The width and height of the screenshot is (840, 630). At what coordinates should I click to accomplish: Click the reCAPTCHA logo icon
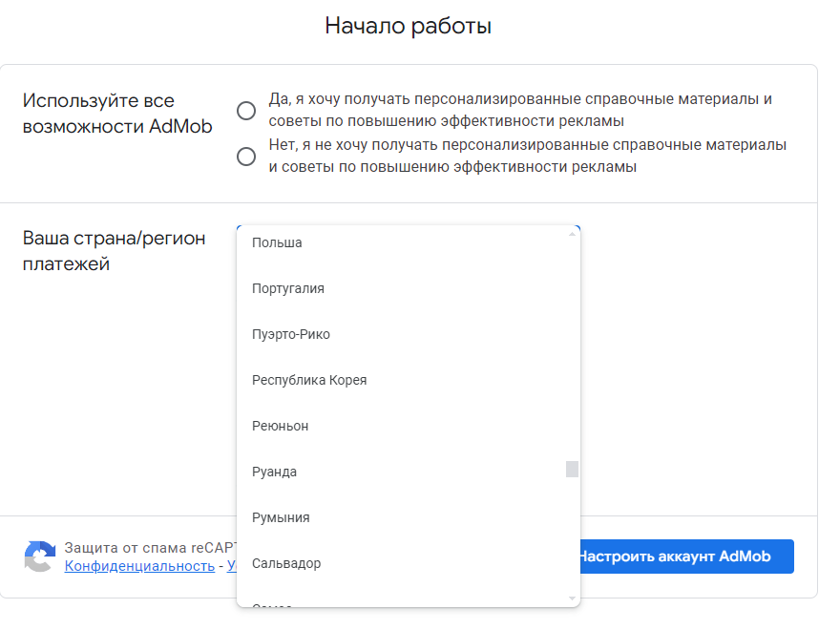(39, 556)
